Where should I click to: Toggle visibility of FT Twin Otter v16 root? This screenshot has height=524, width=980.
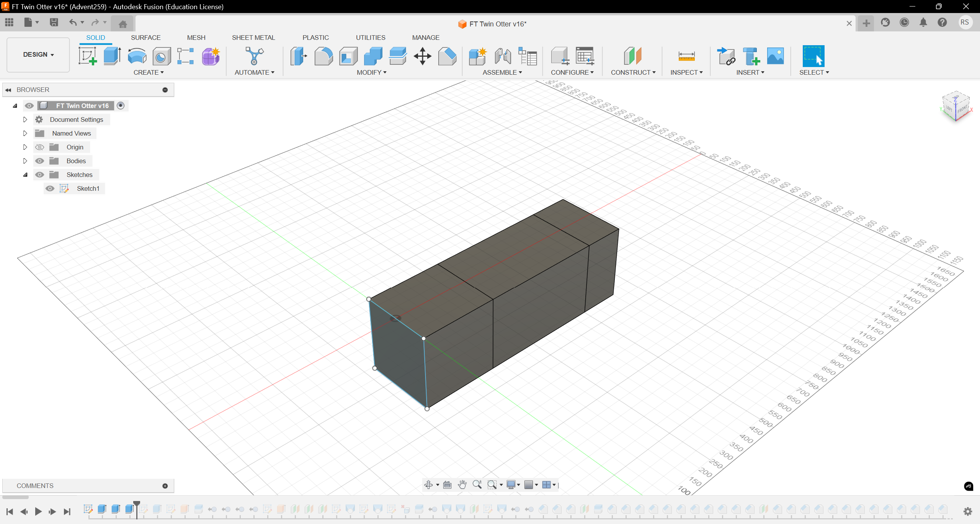pos(29,106)
